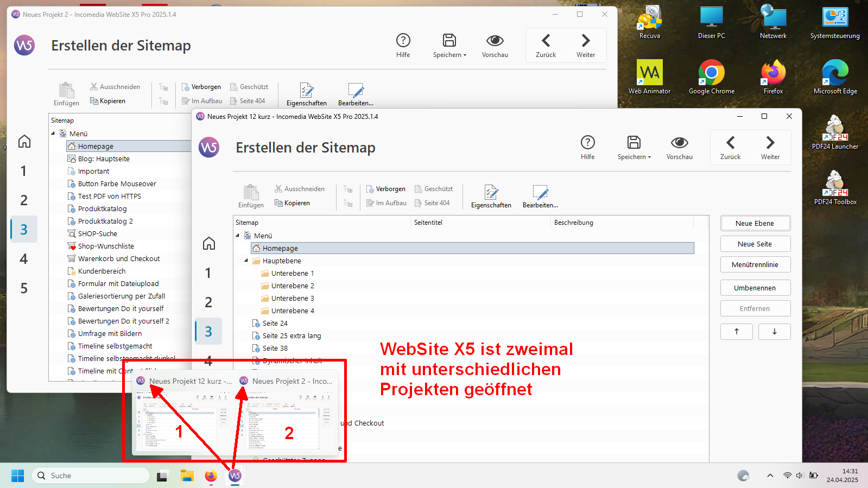The height and width of the screenshot is (488, 868).
Task: Select Seite 38 in sitemap
Action: tap(270, 348)
